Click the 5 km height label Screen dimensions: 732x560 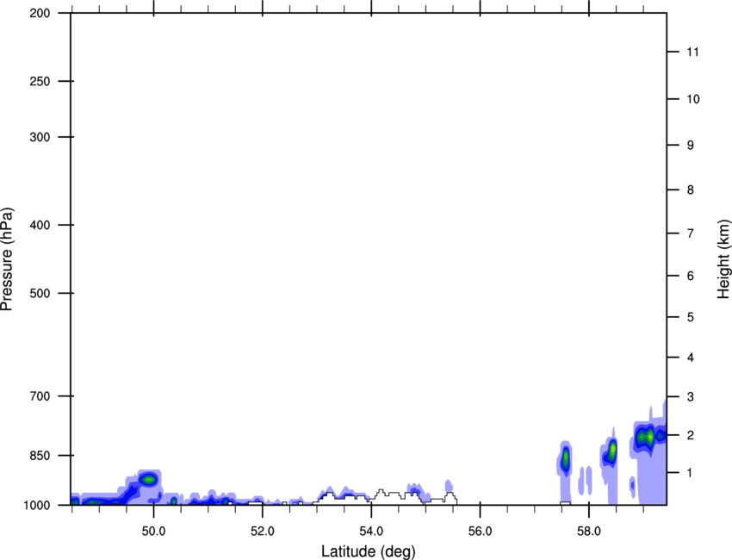(x=691, y=317)
